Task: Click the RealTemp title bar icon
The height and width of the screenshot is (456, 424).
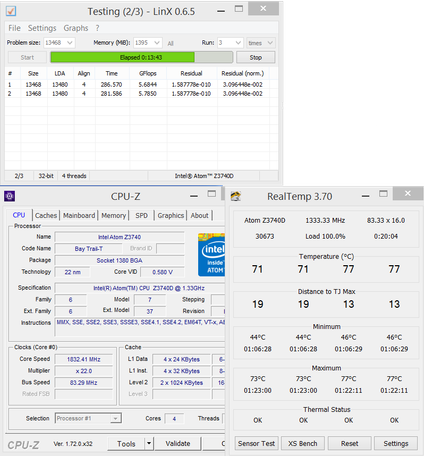Action: point(236,196)
